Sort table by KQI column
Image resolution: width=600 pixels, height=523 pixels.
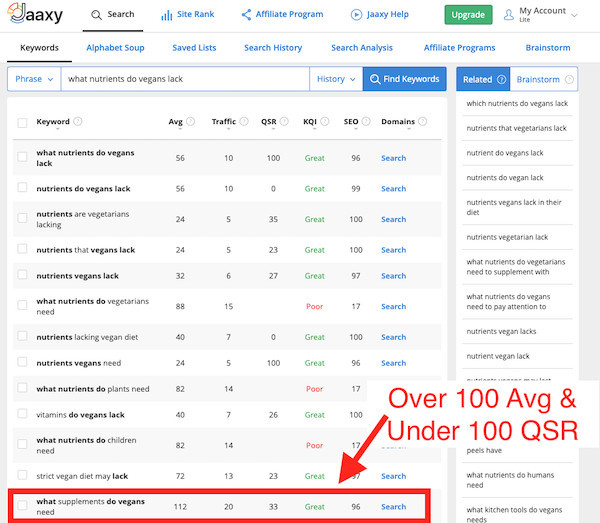click(310, 121)
